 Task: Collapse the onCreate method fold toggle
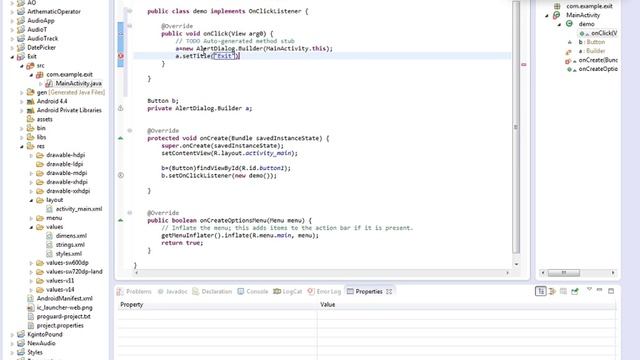click(129, 131)
